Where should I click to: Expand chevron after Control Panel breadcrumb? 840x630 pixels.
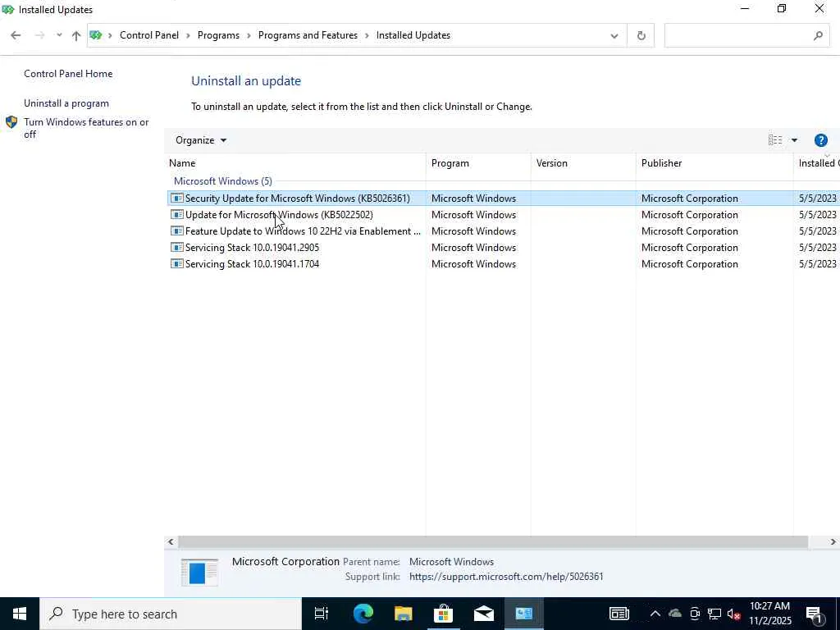(188, 36)
